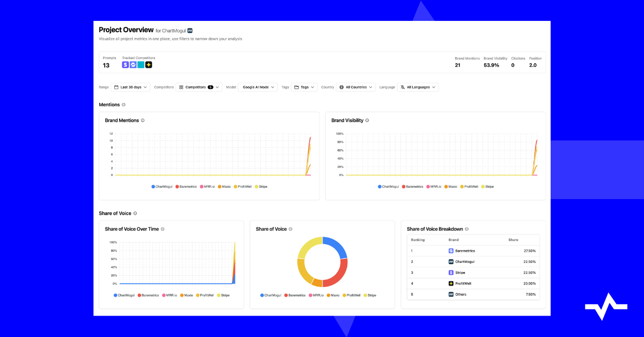
Task: Click the ChartMogul logo beside the page title
Action: point(190,31)
